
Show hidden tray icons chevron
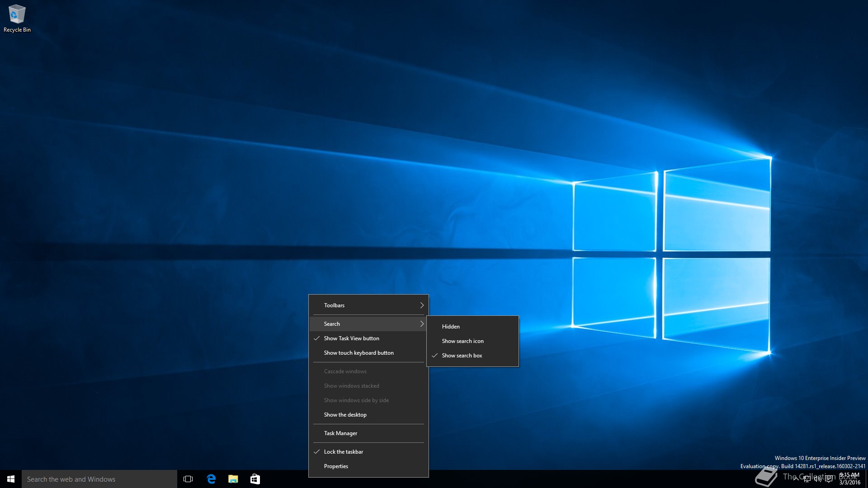[796, 479]
